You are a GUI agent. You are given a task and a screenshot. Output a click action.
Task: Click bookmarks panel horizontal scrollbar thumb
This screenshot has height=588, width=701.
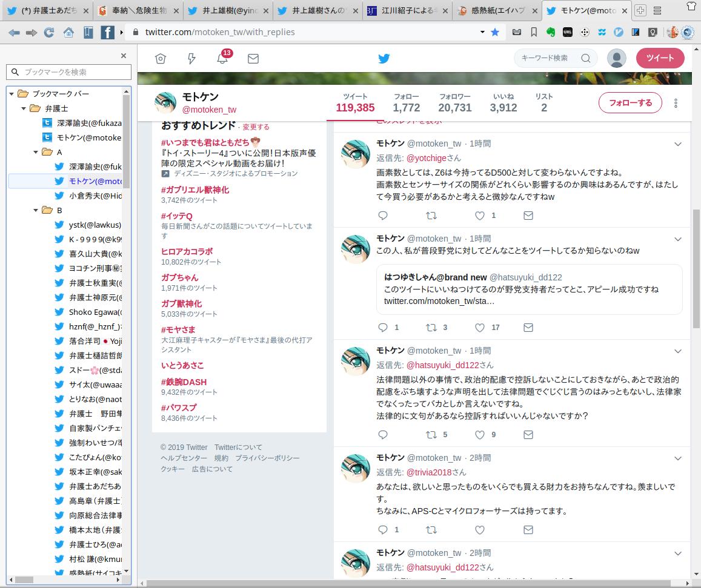pyautogui.click(x=24, y=580)
